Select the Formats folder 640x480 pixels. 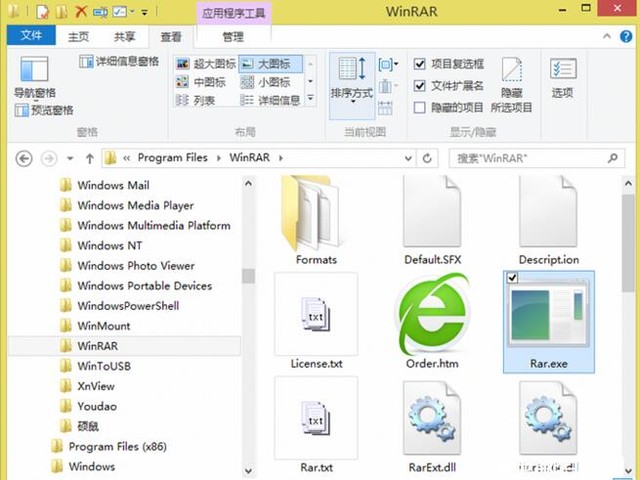(x=316, y=221)
